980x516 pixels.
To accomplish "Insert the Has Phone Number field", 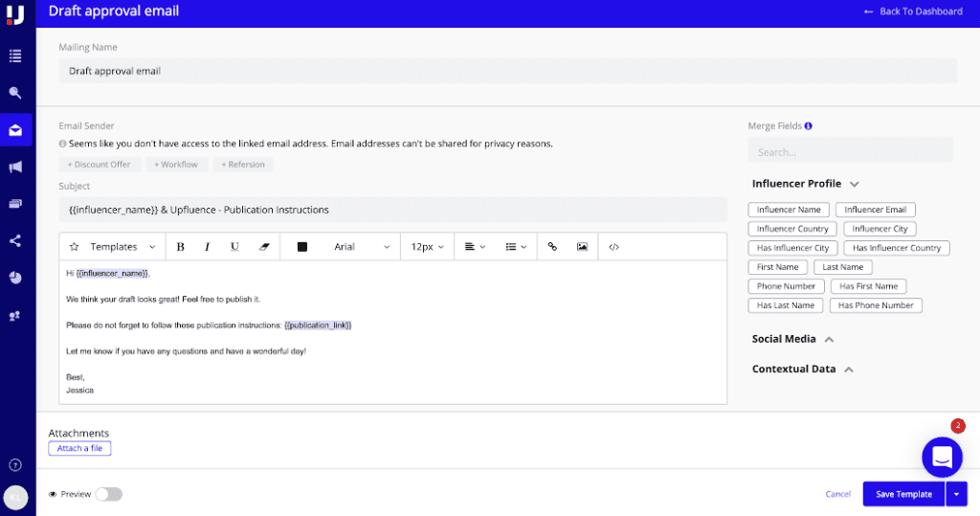I will 876,305.
